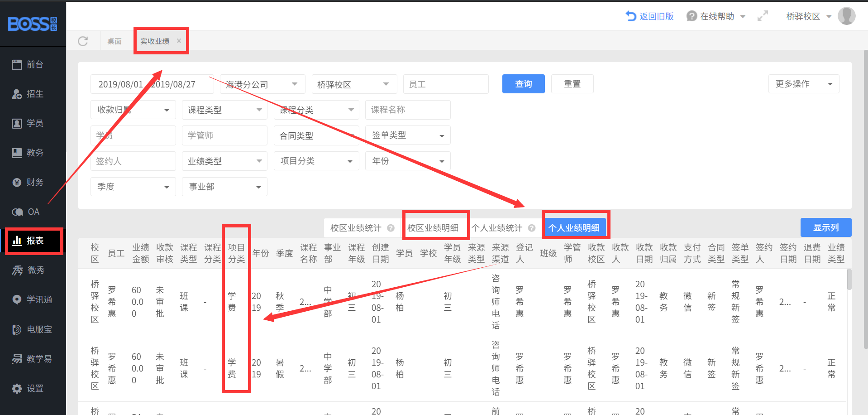Click the 来源渠道 column header
Image resolution: width=868 pixels, height=415 pixels.
pos(501,253)
